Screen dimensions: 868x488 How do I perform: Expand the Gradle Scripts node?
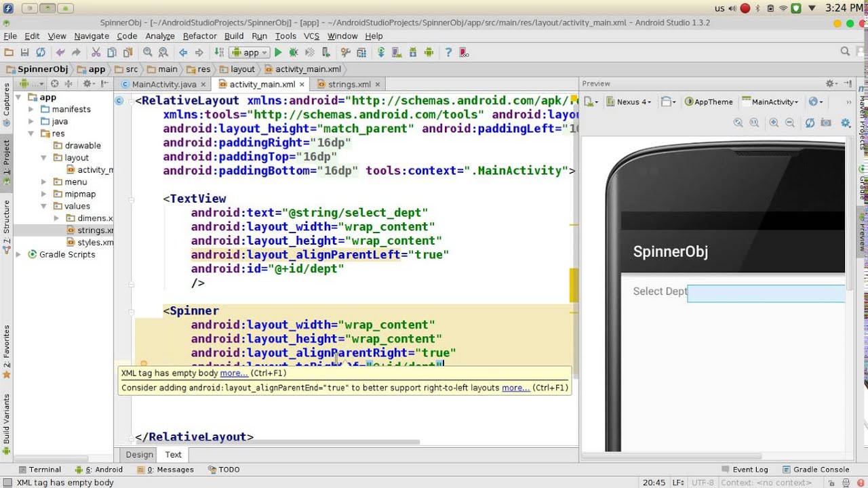18,255
